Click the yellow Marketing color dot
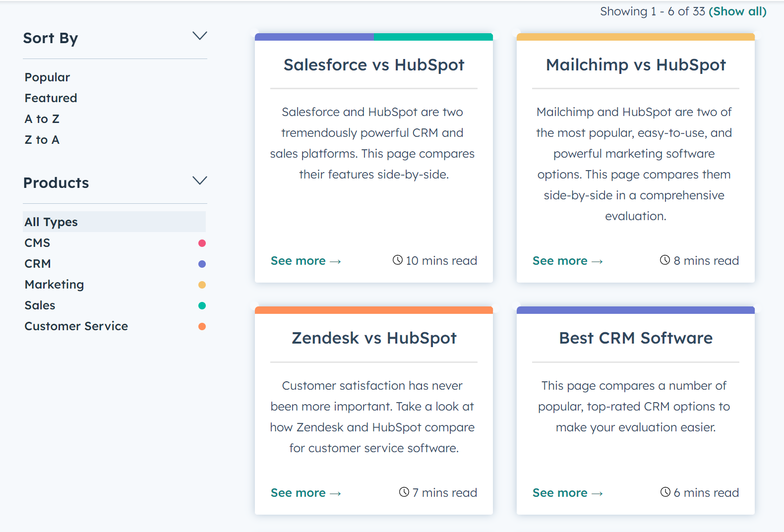Screen dimensions: 784x532 [x=202, y=285]
